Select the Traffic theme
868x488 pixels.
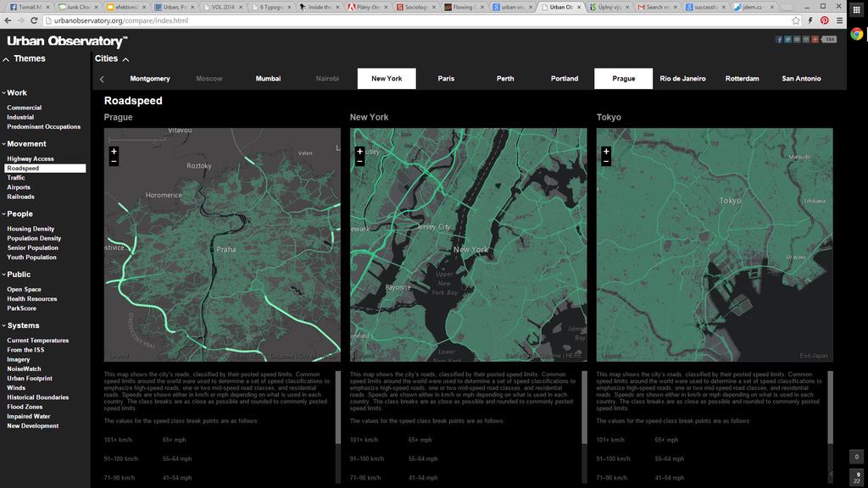point(16,178)
